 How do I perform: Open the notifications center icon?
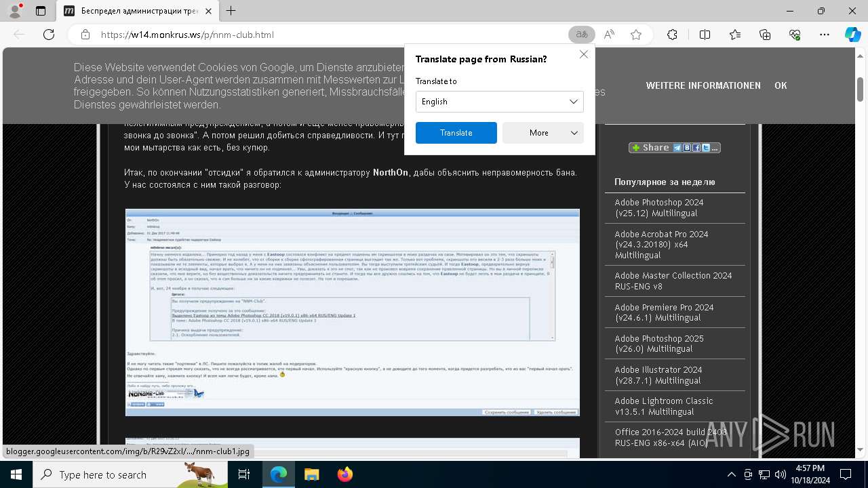pyautogui.click(x=846, y=474)
